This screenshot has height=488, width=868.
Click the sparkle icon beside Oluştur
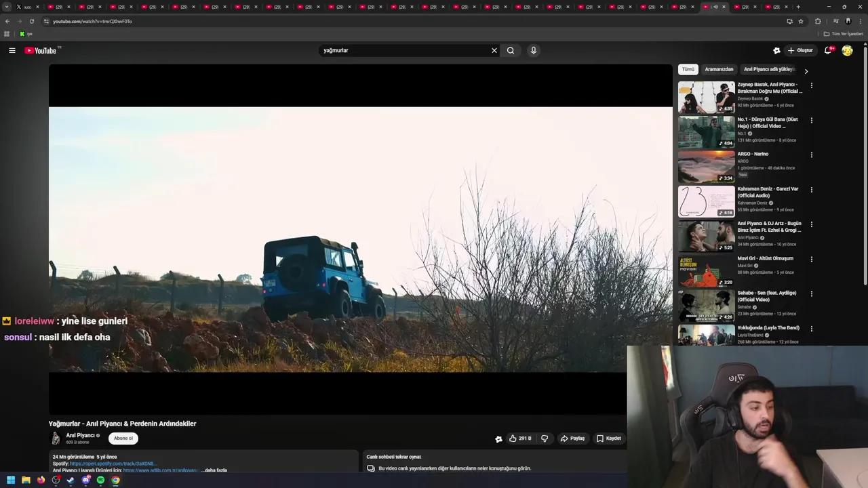776,50
